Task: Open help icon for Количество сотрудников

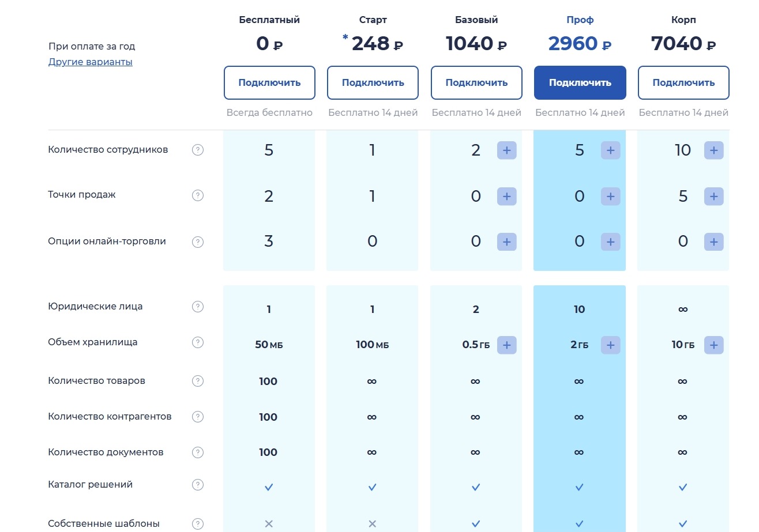Action: [198, 150]
